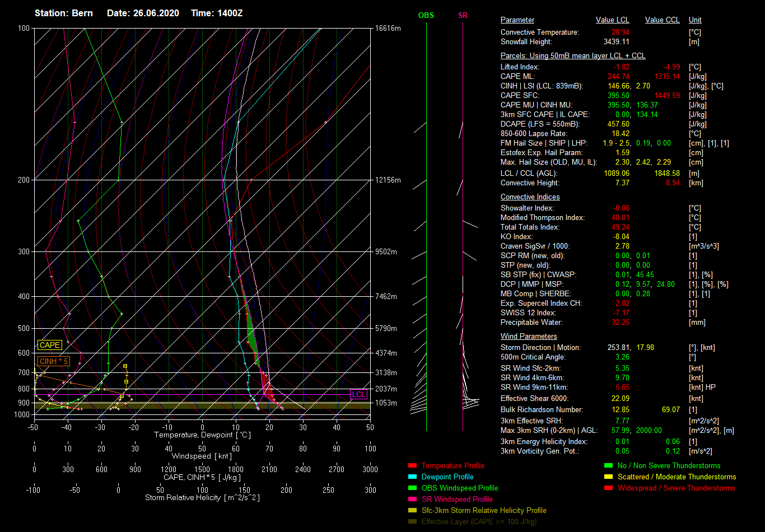
Task: Click the cyan Dewpoint Profile legend swatch
Action: click(412, 477)
